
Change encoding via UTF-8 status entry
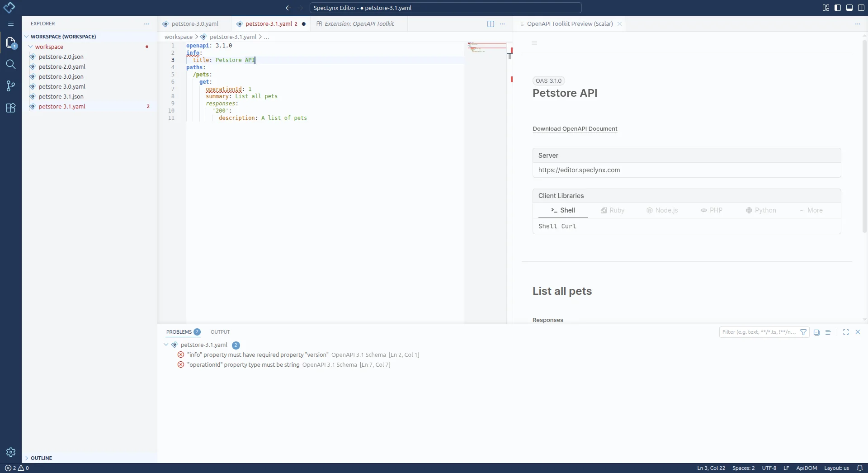pos(769,468)
